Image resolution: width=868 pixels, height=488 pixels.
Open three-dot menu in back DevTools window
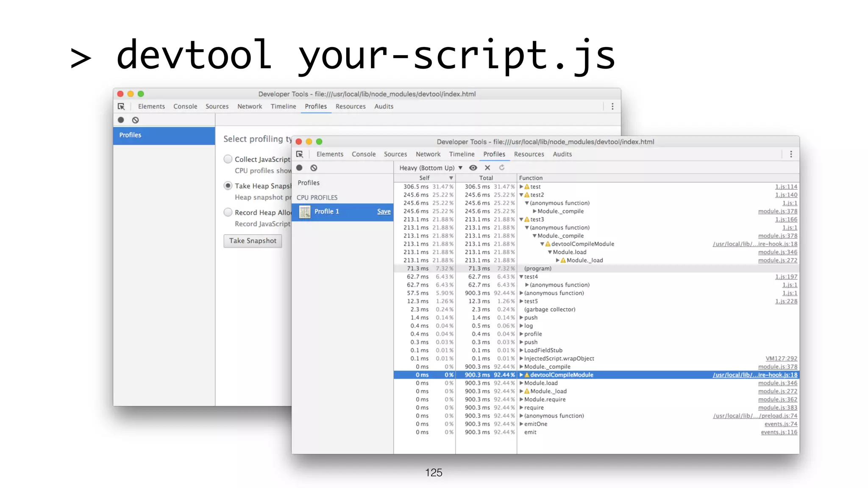pyautogui.click(x=612, y=106)
